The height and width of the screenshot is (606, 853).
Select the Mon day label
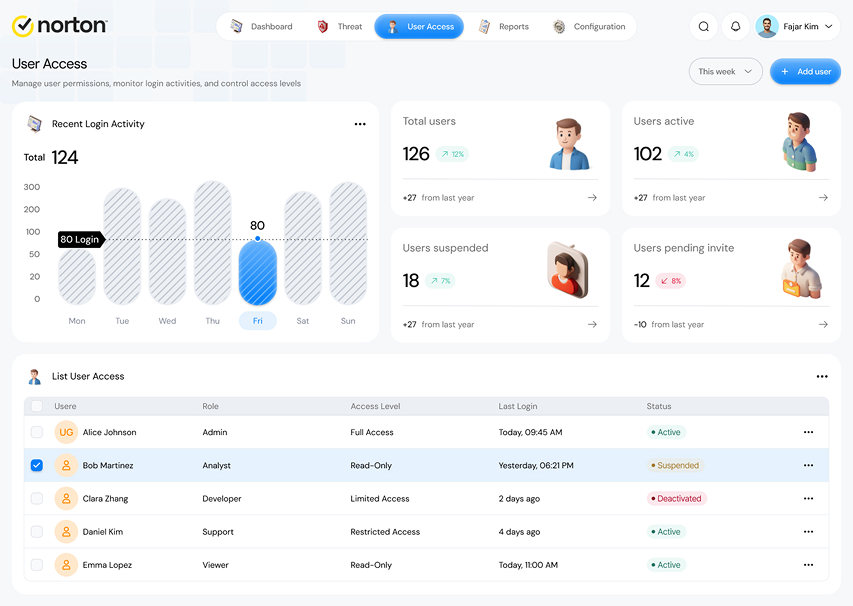(x=77, y=321)
